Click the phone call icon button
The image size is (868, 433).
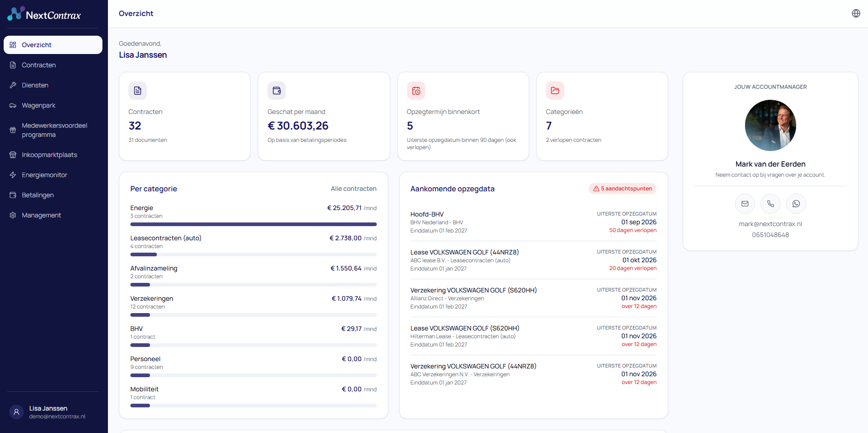771,204
